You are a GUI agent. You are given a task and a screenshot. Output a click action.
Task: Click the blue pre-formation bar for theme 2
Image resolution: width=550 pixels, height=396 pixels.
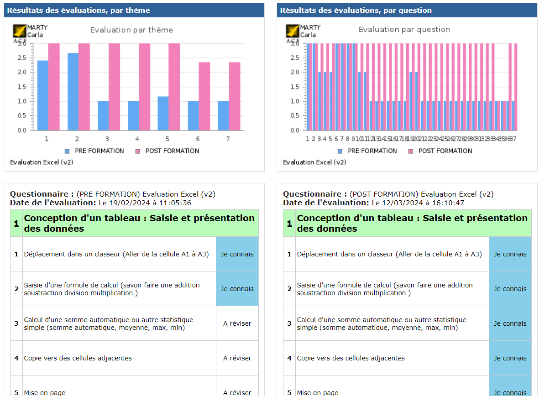pos(73,92)
